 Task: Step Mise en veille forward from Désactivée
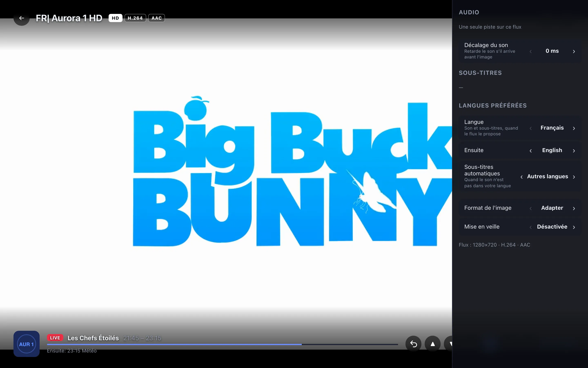574,227
